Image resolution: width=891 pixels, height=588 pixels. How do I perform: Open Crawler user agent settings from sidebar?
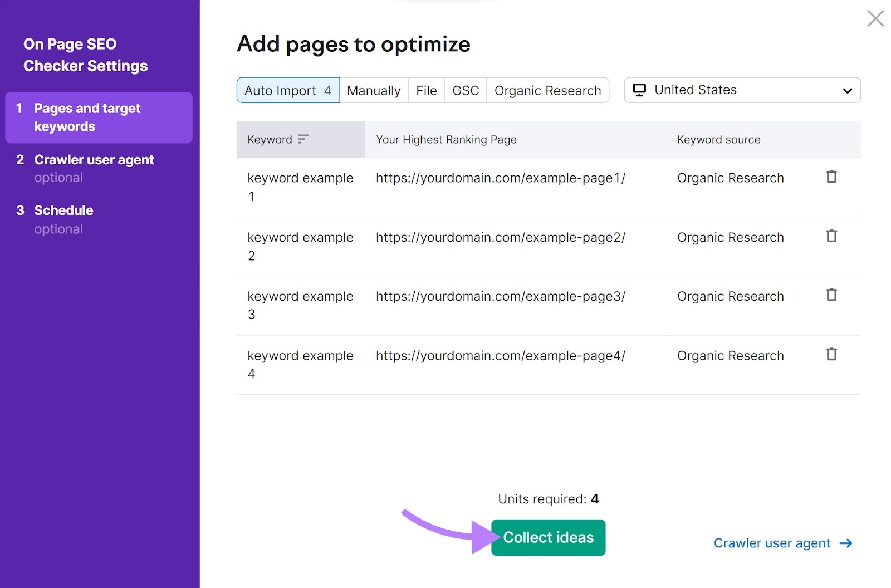(94, 159)
